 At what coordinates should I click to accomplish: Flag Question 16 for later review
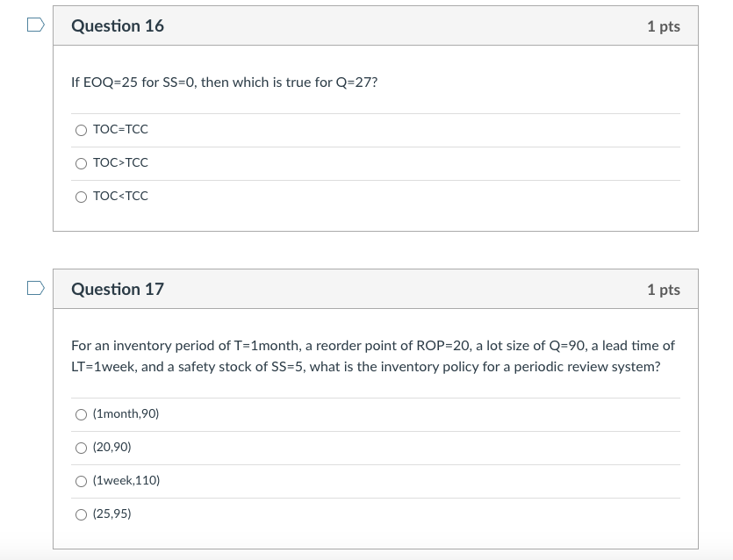tap(33, 25)
